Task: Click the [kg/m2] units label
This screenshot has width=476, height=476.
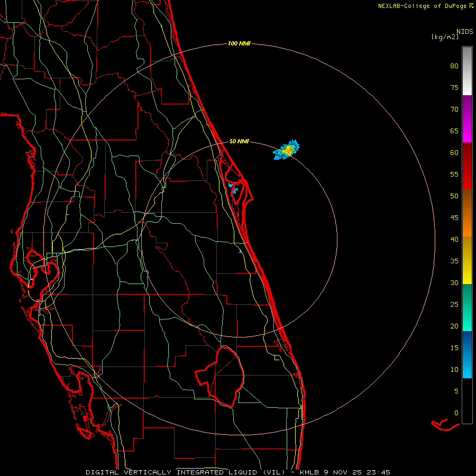Action: pos(445,37)
